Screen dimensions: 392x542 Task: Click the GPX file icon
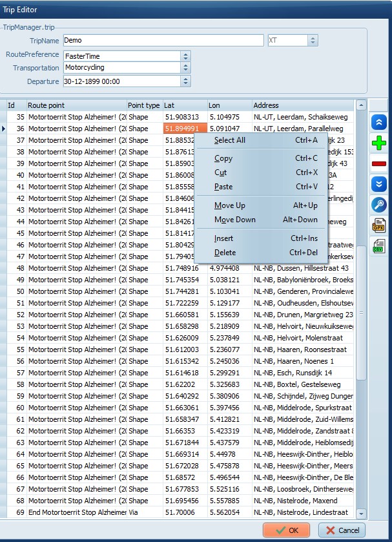pos(379,225)
